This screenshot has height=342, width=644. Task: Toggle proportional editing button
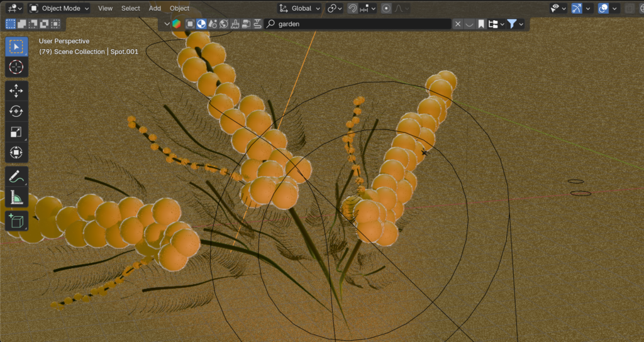tap(386, 8)
